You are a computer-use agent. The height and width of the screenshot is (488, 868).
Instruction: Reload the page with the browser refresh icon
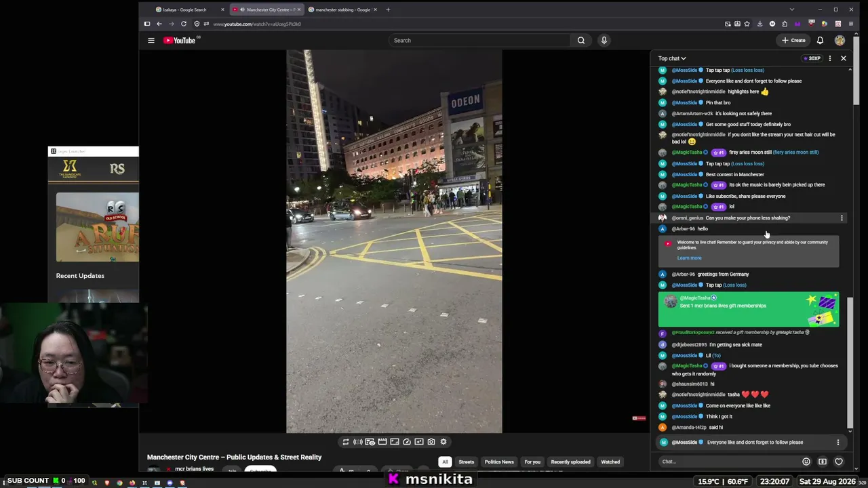(x=183, y=24)
